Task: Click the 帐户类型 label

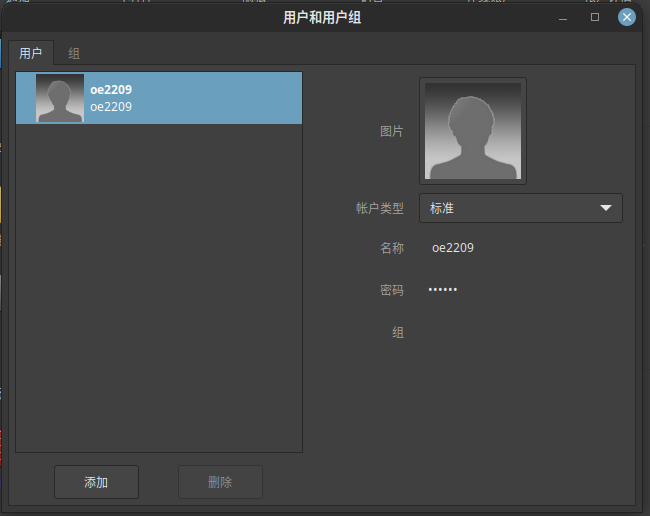Action: click(x=380, y=208)
